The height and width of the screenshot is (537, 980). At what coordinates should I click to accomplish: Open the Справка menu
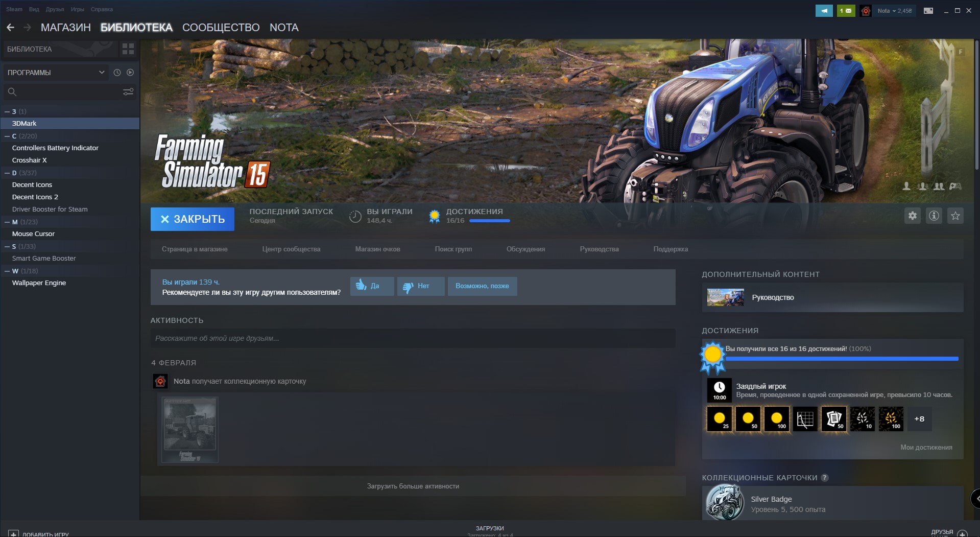pyautogui.click(x=102, y=9)
